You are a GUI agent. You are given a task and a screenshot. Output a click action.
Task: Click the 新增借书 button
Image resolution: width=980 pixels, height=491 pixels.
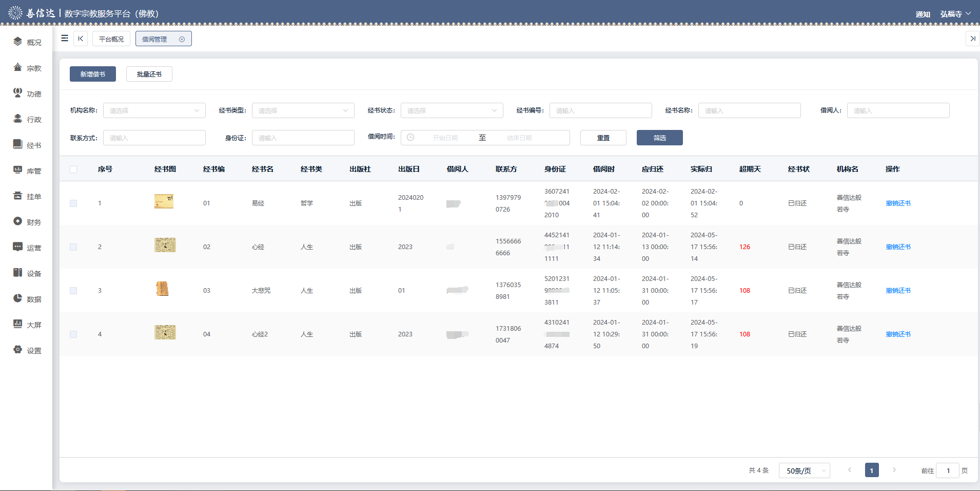point(93,74)
